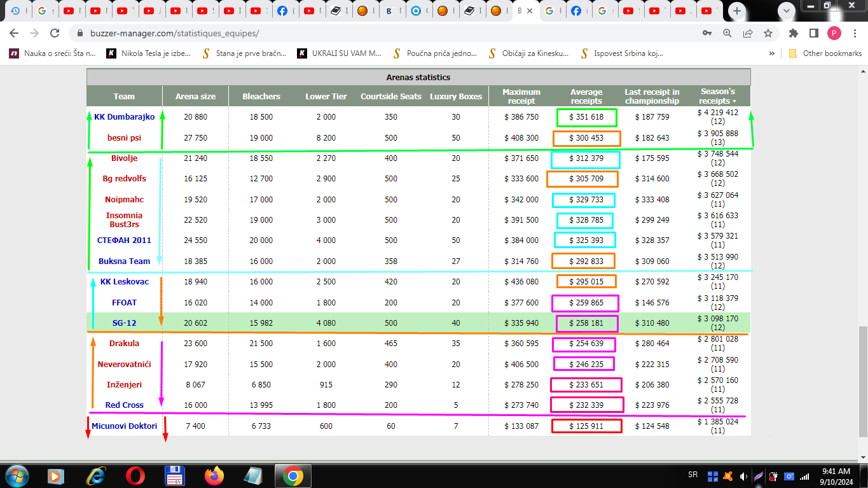Viewport: 868px width, 488px height.
Task: Open bookmark 'Običaji za Kinesku...'
Action: (x=529, y=53)
